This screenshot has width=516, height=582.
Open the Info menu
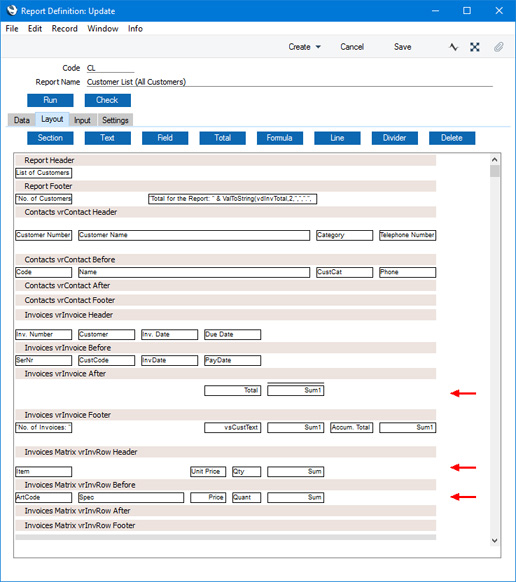tap(135, 29)
